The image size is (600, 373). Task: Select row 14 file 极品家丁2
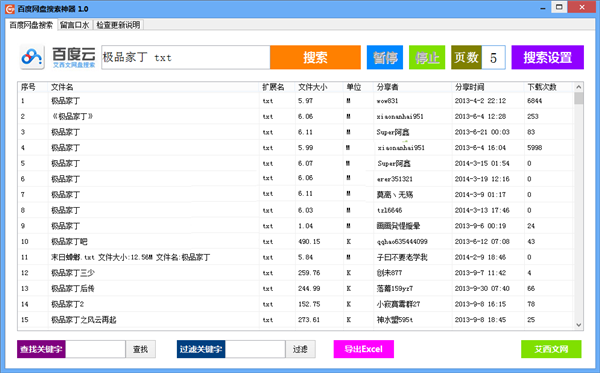[67, 304]
